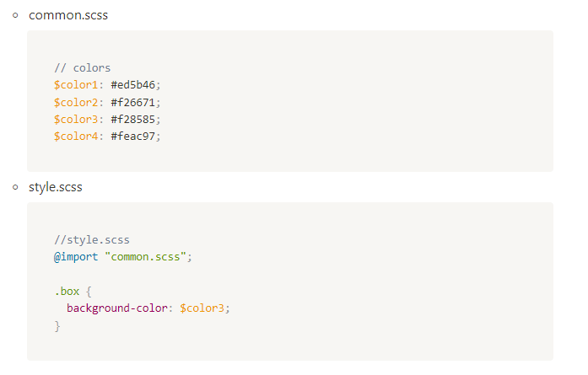Click the //style.scss comment line

(92, 240)
